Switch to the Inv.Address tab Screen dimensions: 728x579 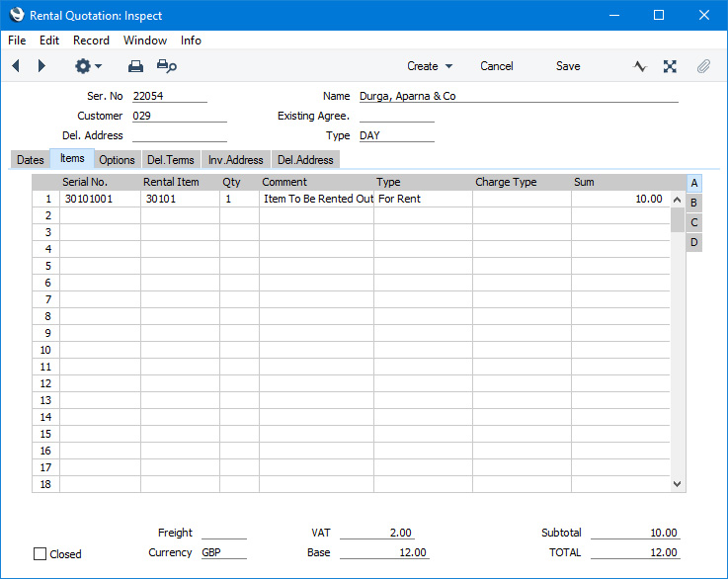tap(235, 160)
